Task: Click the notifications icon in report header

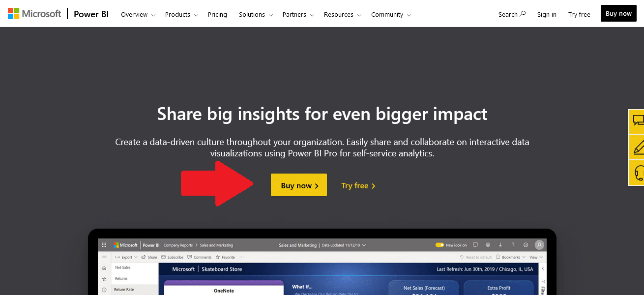Action: point(475,245)
